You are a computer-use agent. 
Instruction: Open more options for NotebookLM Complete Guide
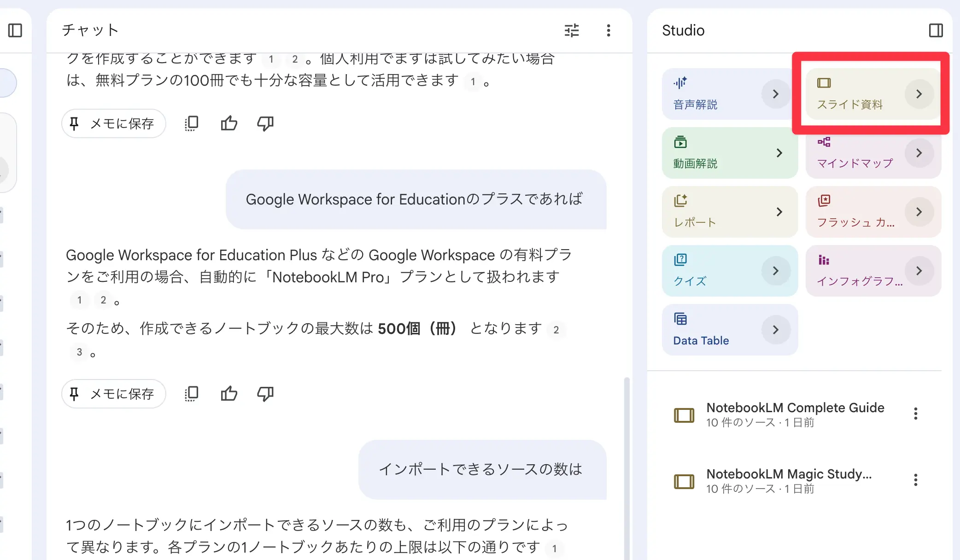pyautogui.click(x=915, y=414)
